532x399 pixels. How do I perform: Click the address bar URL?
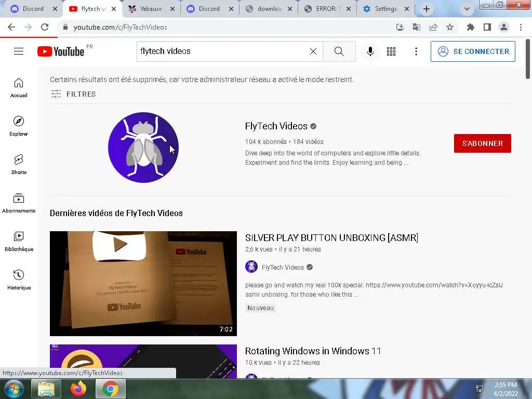coord(120,27)
